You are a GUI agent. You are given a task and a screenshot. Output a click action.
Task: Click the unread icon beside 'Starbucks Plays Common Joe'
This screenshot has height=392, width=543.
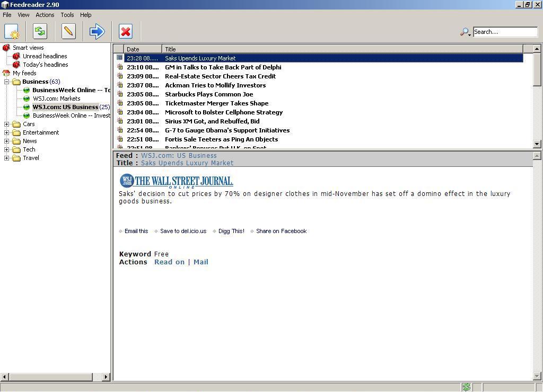[x=119, y=94]
